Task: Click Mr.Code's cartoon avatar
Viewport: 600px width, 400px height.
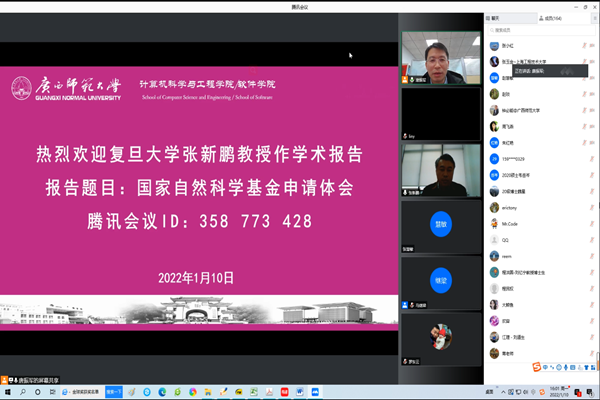Action: 494,224
